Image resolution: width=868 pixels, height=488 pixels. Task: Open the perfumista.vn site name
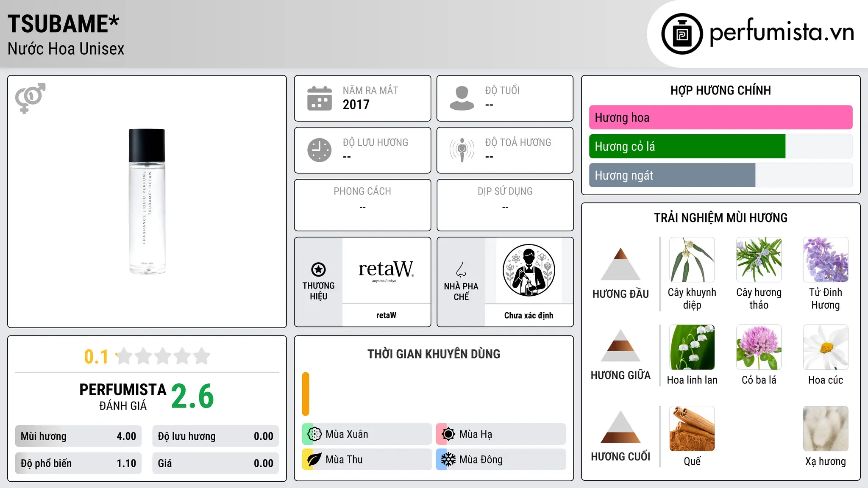[x=782, y=32]
